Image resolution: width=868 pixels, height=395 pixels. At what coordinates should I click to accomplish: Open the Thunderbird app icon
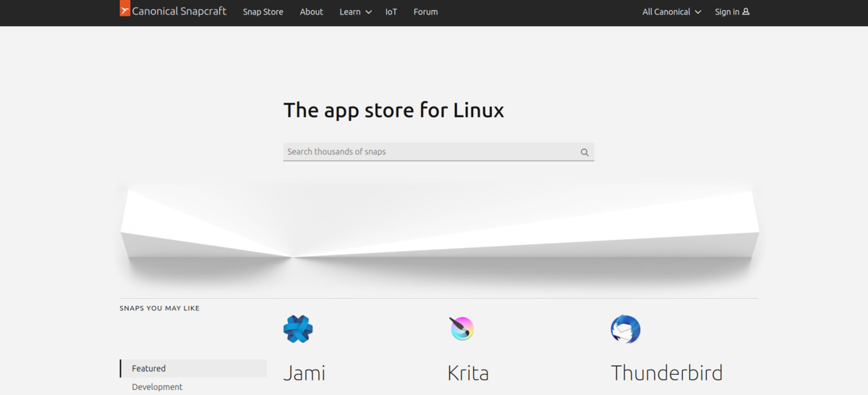626,329
